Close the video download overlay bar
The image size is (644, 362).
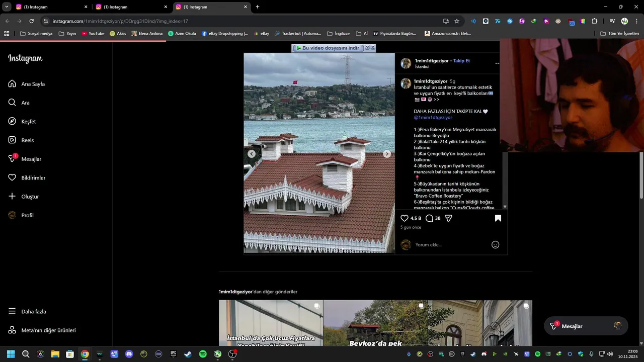click(373, 48)
